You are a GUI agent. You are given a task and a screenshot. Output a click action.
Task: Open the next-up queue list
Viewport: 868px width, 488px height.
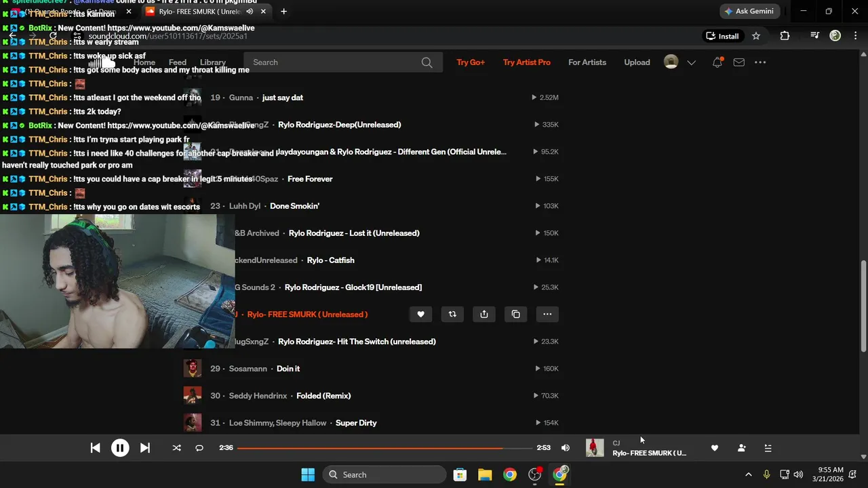(768, 448)
